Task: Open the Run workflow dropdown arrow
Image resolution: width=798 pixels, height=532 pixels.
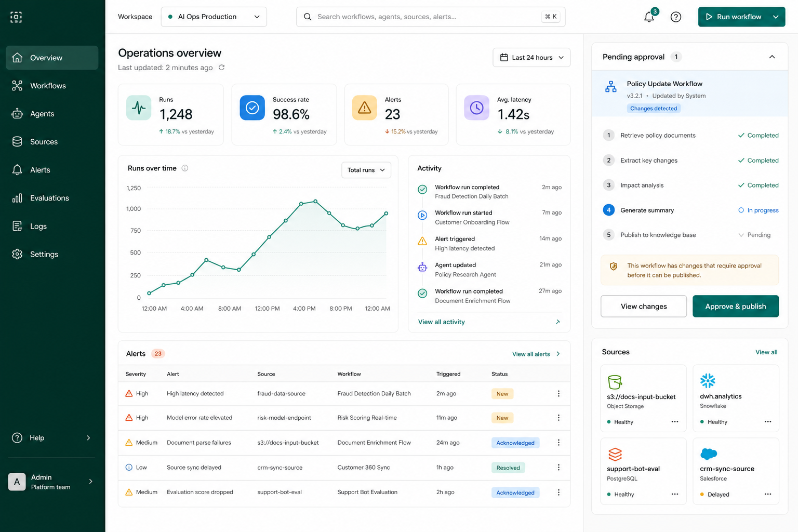Action: click(x=776, y=17)
